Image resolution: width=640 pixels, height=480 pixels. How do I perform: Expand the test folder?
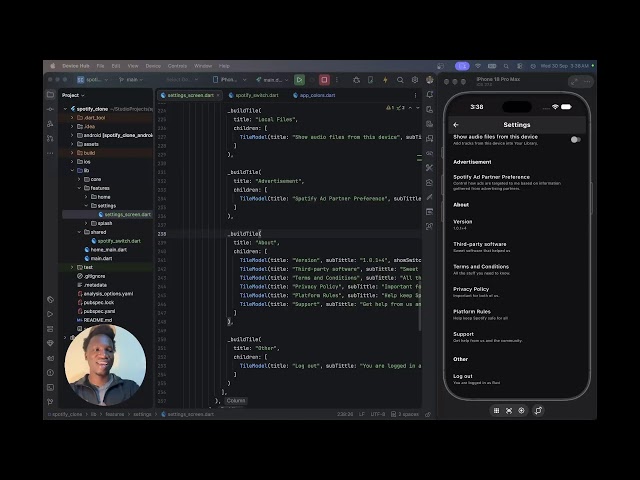(x=72, y=267)
